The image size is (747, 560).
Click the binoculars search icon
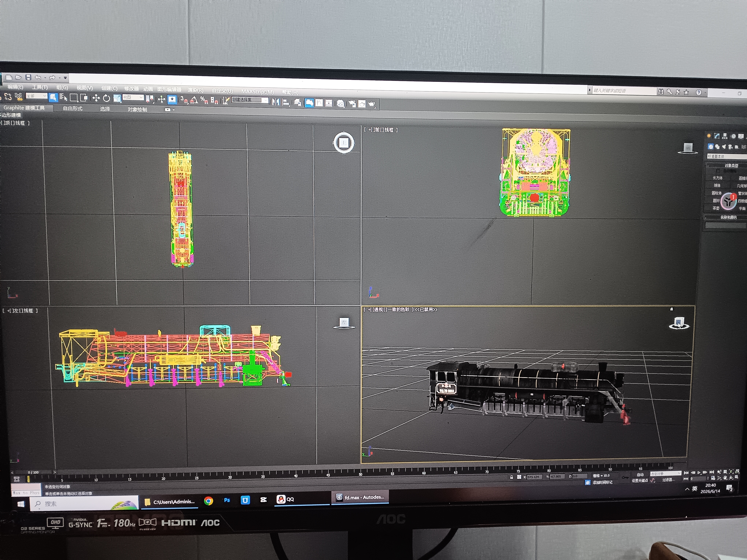661,92
